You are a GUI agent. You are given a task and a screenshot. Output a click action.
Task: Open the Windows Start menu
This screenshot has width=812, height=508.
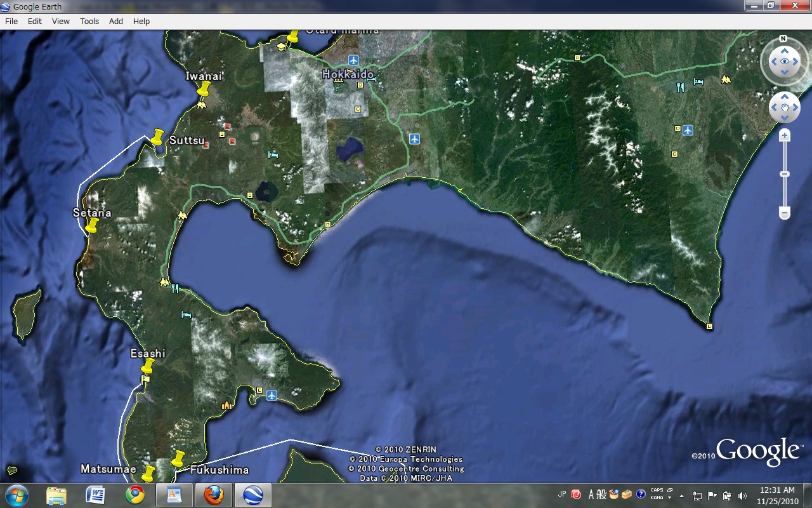click(16, 495)
